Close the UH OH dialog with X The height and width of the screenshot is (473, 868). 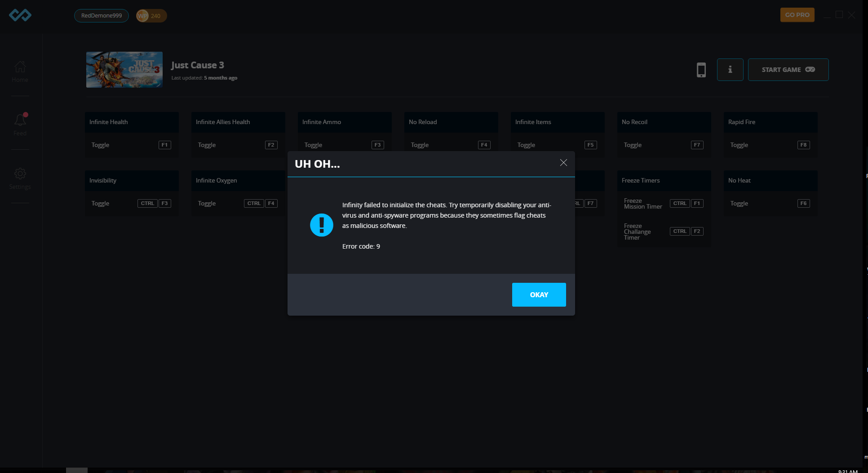(563, 163)
